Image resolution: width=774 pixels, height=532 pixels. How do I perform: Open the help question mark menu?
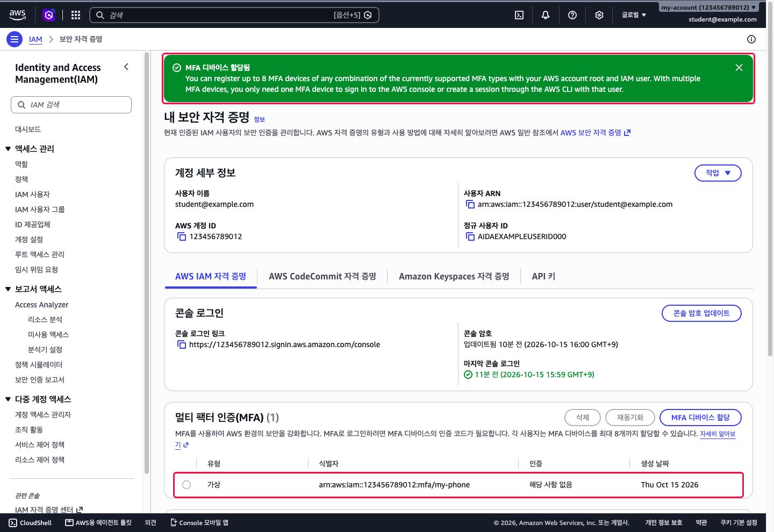[x=572, y=15]
